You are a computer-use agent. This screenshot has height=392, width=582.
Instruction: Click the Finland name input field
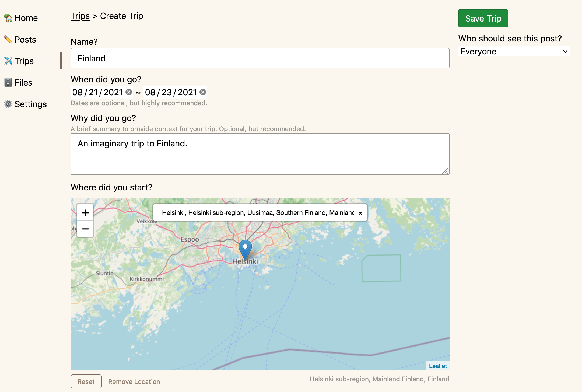[260, 58]
